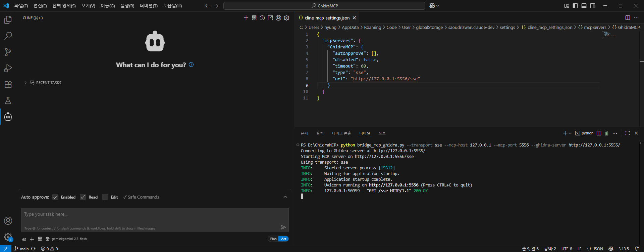Open URL http://127.0.0.1:5556/sse in editor

tap(385, 79)
